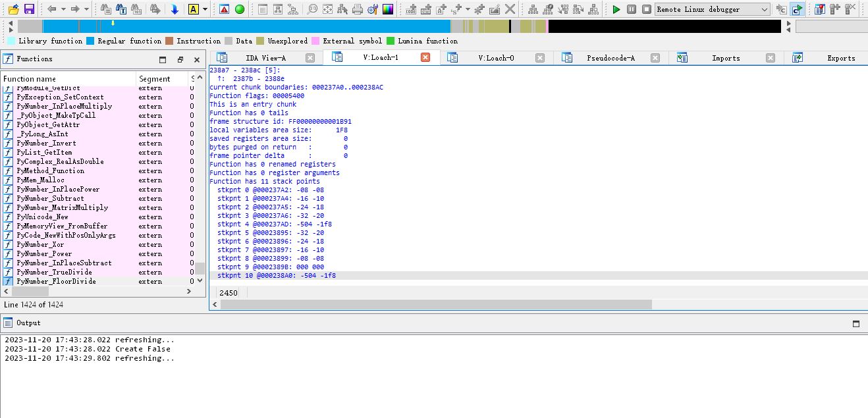Image resolution: width=868 pixels, height=418 pixels.
Task: Pause the debugged process
Action: [x=632, y=9]
